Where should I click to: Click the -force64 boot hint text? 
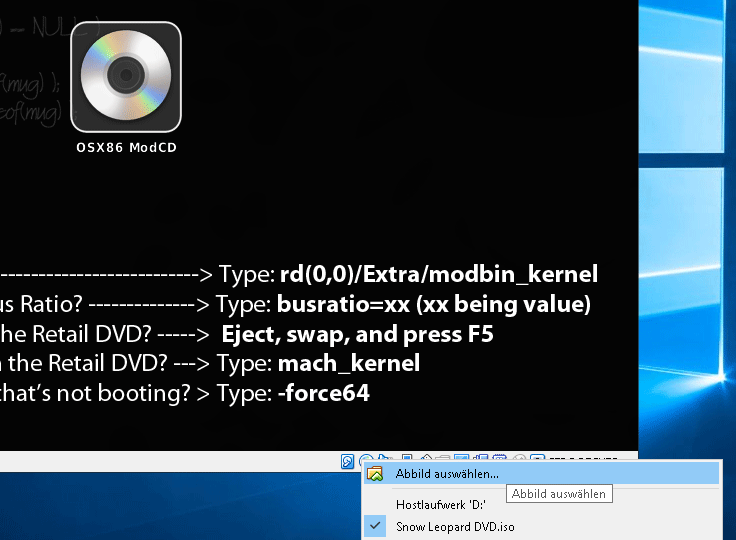click(324, 393)
